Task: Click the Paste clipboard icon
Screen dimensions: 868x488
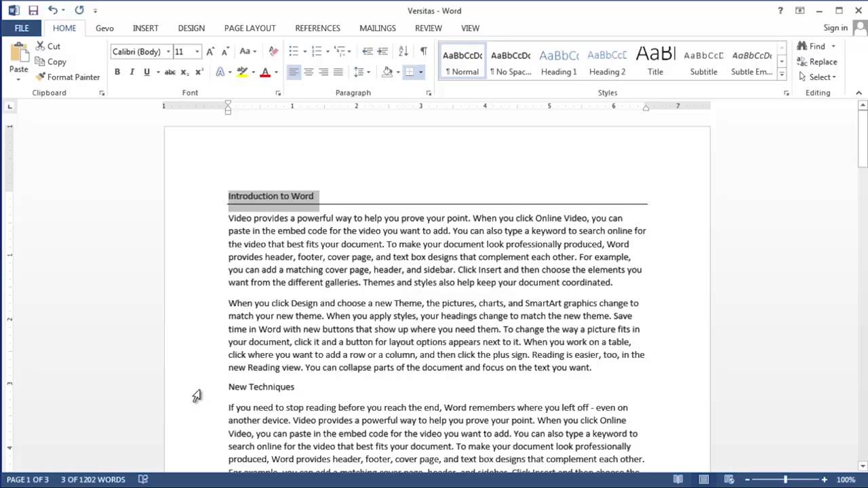Action: (x=19, y=54)
